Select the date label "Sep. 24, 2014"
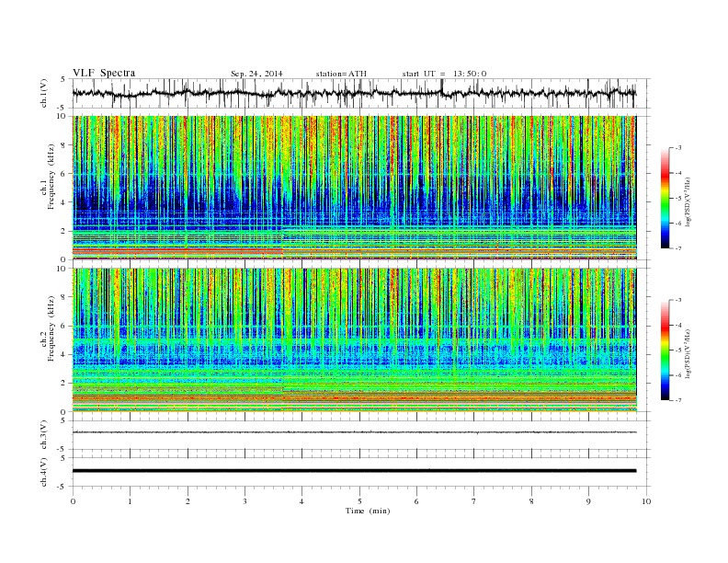 pyautogui.click(x=256, y=74)
